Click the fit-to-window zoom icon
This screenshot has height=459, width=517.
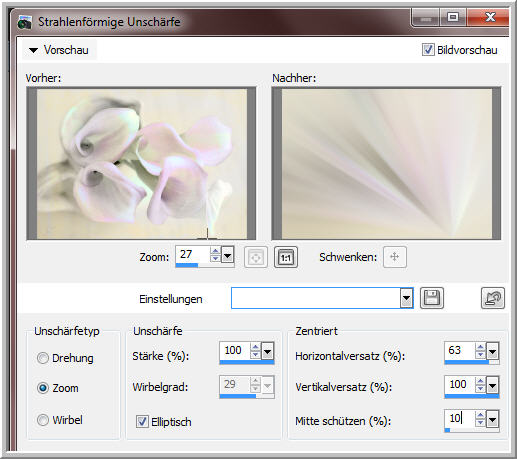[256, 257]
